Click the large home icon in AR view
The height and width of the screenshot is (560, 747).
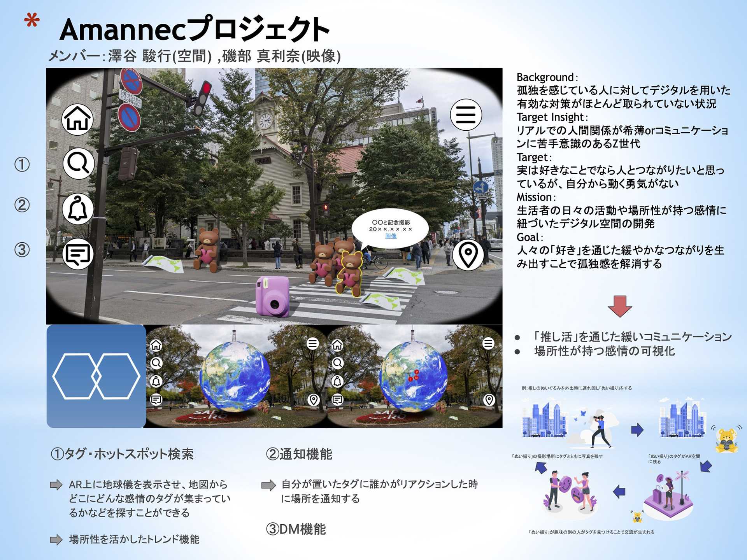click(78, 119)
